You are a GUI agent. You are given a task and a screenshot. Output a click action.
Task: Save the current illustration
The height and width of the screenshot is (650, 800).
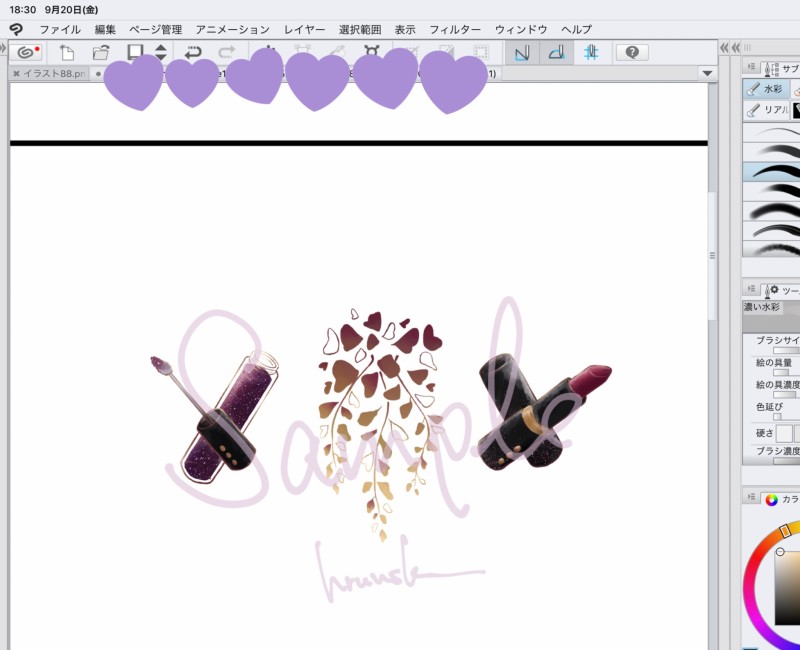click(x=135, y=53)
